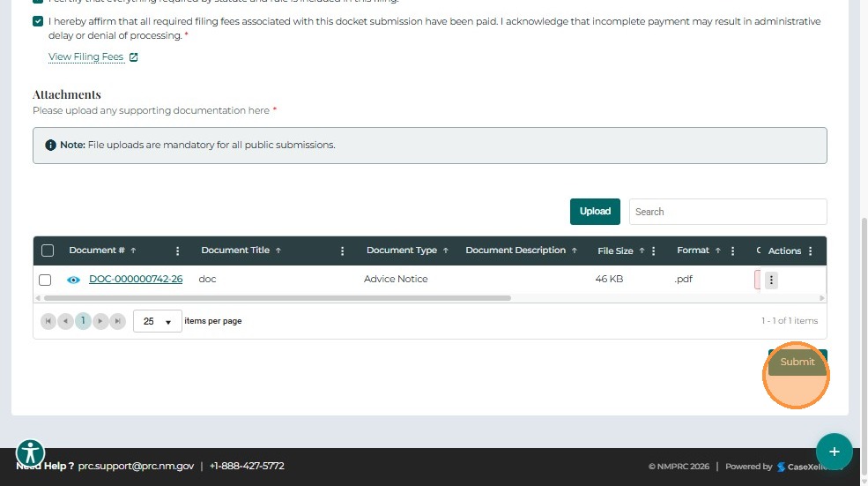Open document link DOC-000000742-26

[136, 280]
